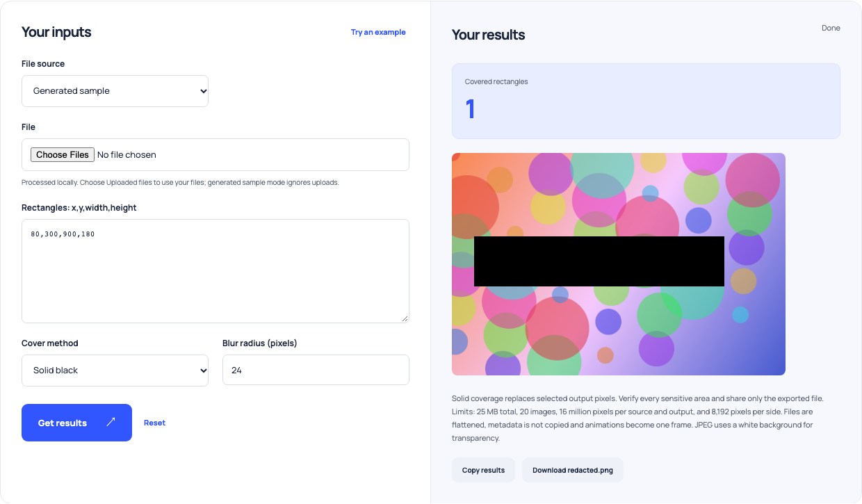Open the Cover method dropdown
Screen dimensions: 862x504
(x=115, y=371)
